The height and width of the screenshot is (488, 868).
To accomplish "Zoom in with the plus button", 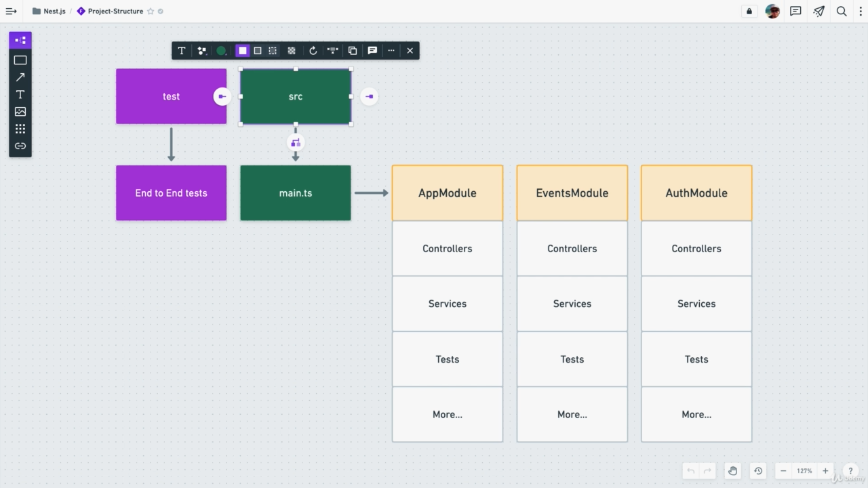I will point(825,471).
